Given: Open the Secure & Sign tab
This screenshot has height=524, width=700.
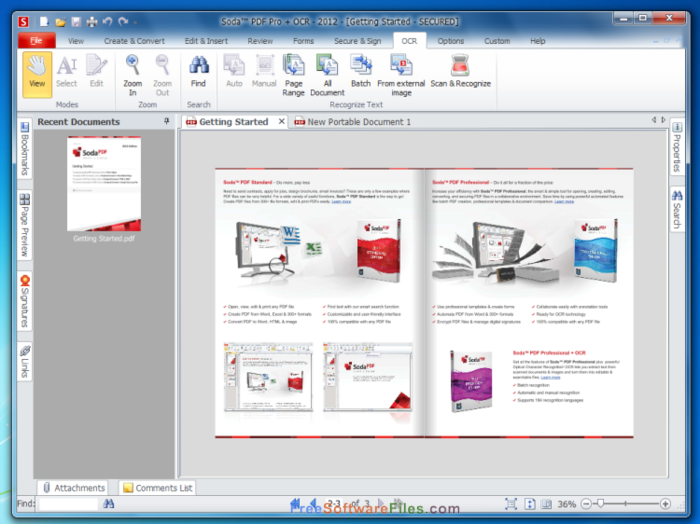Looking at the screenshot, I should coord(358,41).
